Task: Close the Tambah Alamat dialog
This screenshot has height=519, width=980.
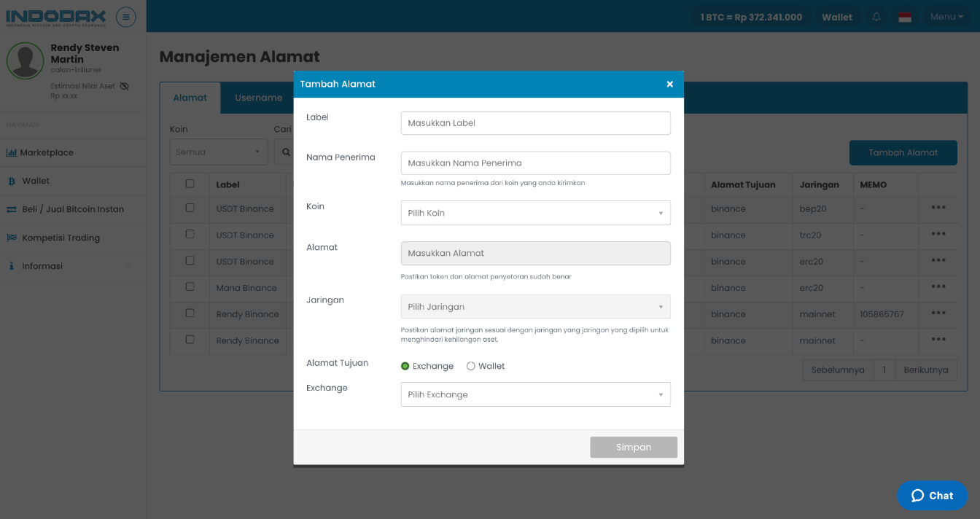Action: click(x=669, y=85)
